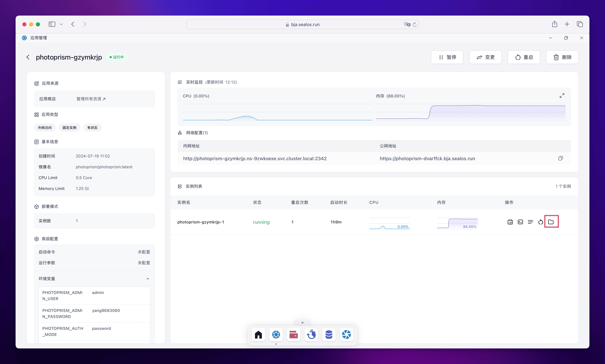The height and width of the screenshot is (364, 605).
Task: Open the cronjob stopwatch app in dock
Action: [x=311, y=335]
